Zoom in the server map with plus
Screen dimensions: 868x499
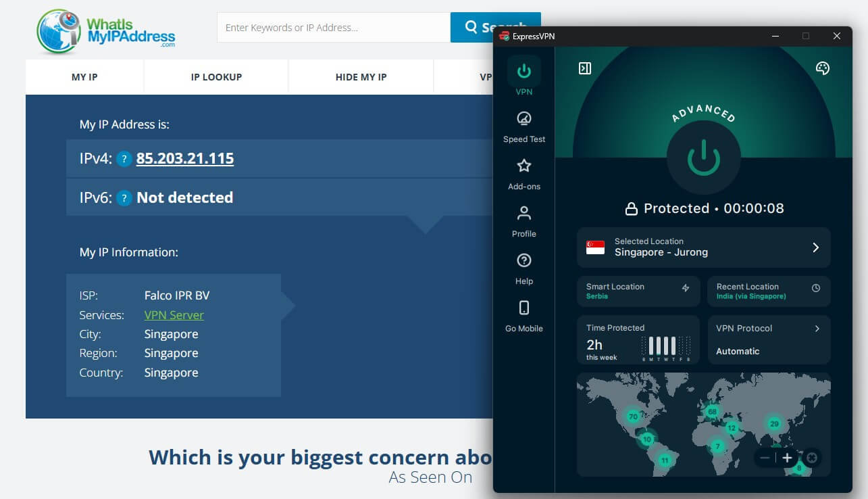coord(787,458)
